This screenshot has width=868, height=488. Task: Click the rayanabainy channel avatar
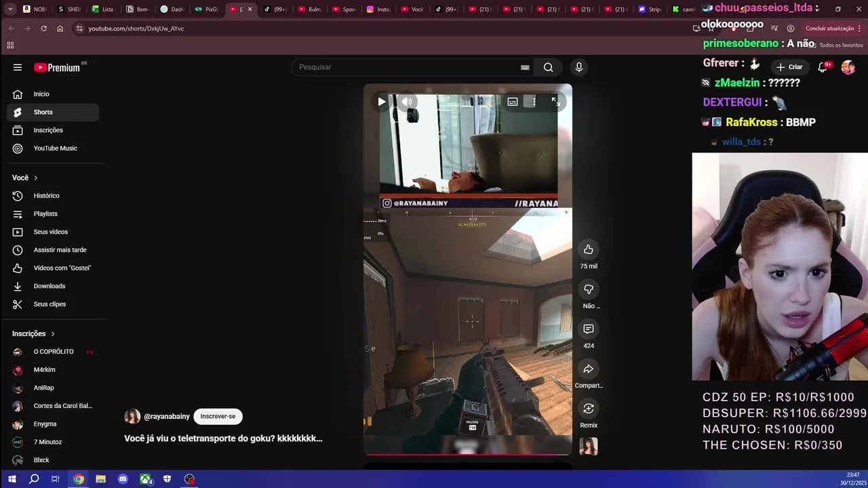(x=132, y=416)
